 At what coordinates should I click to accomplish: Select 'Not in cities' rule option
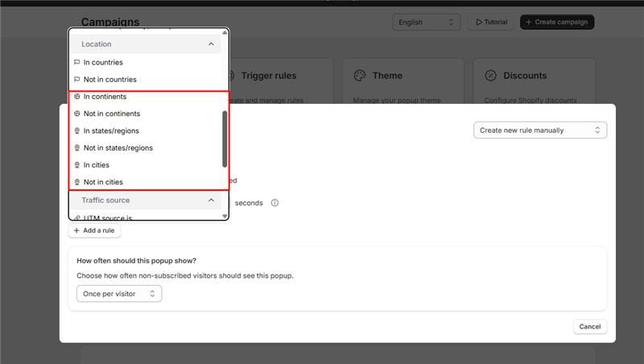tap(145, 182)
